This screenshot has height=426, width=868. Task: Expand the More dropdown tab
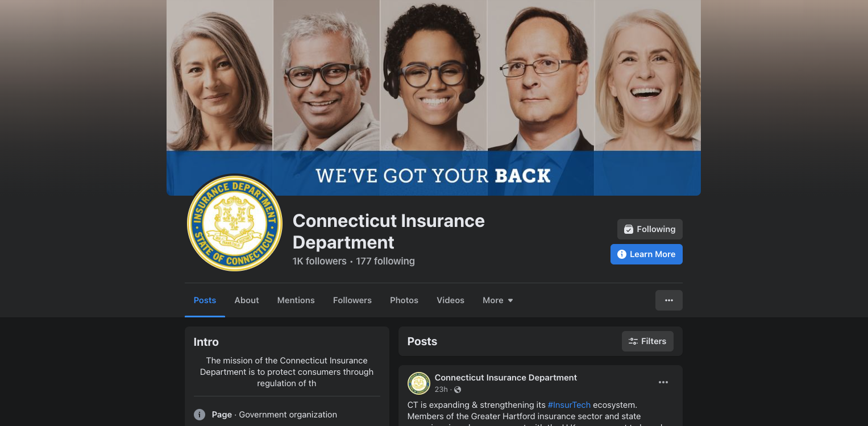pos(498,300)
